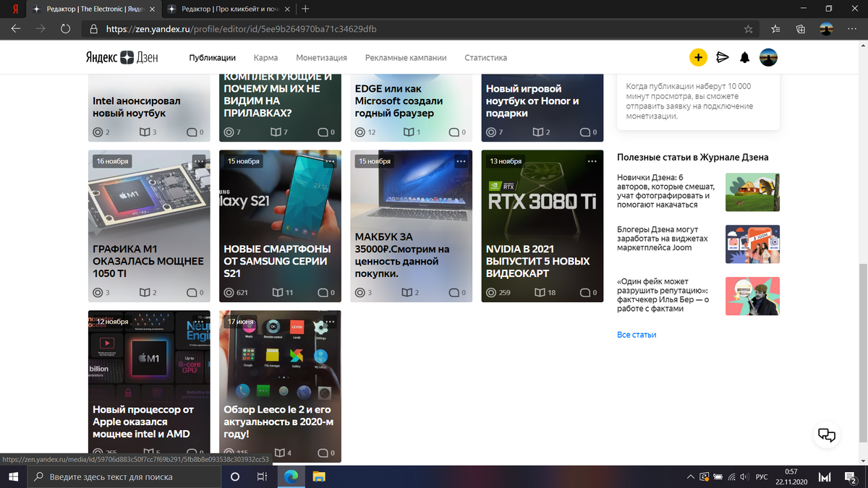
Task: Open File Explorer from taskbar
Action: 319,477
